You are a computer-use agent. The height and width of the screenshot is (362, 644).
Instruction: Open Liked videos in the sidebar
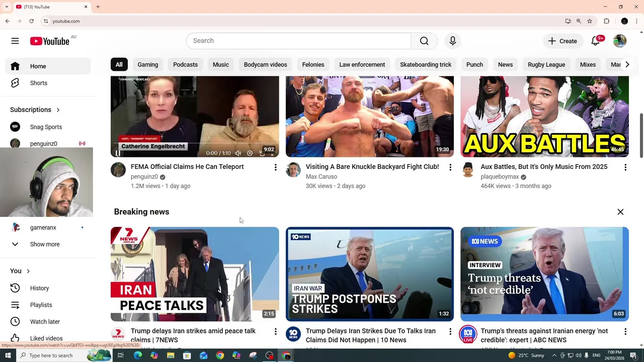[x=48, y=338]
